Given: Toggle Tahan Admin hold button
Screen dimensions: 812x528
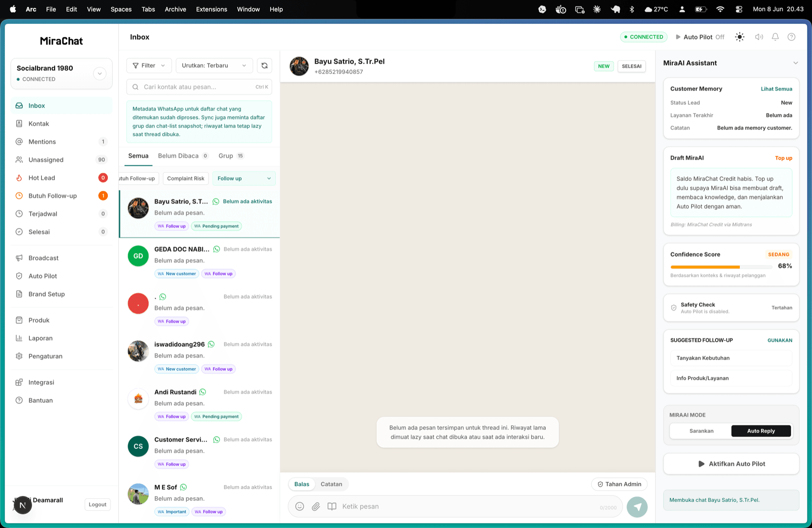Looking at the screenshot, I should coord(619,484).
